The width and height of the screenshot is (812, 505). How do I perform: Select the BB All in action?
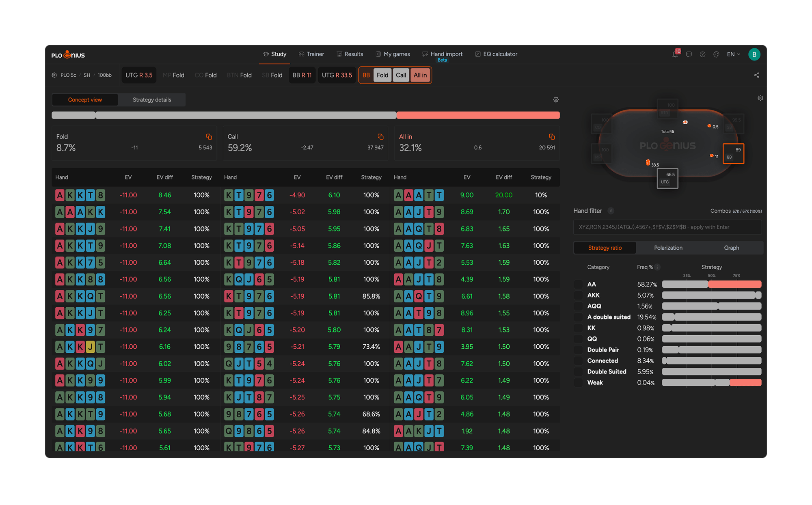coord(420,76)
